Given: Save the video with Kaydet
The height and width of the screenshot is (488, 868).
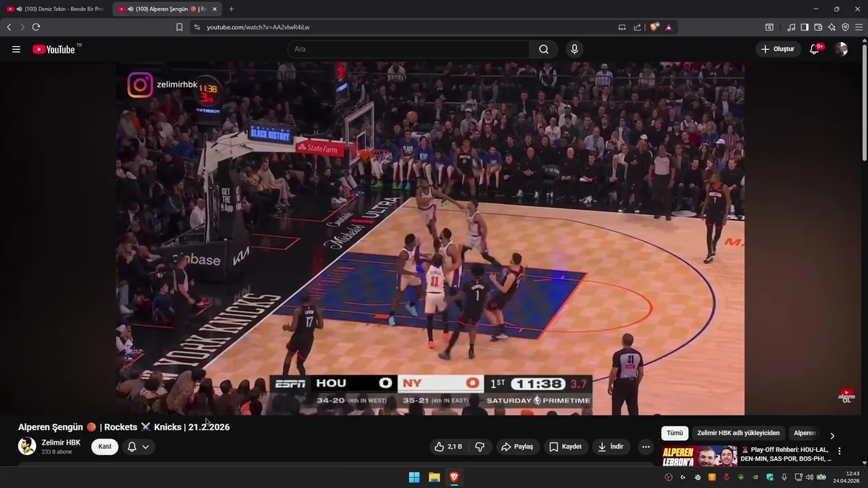Looking at the screenshot, I should (566, 447).
